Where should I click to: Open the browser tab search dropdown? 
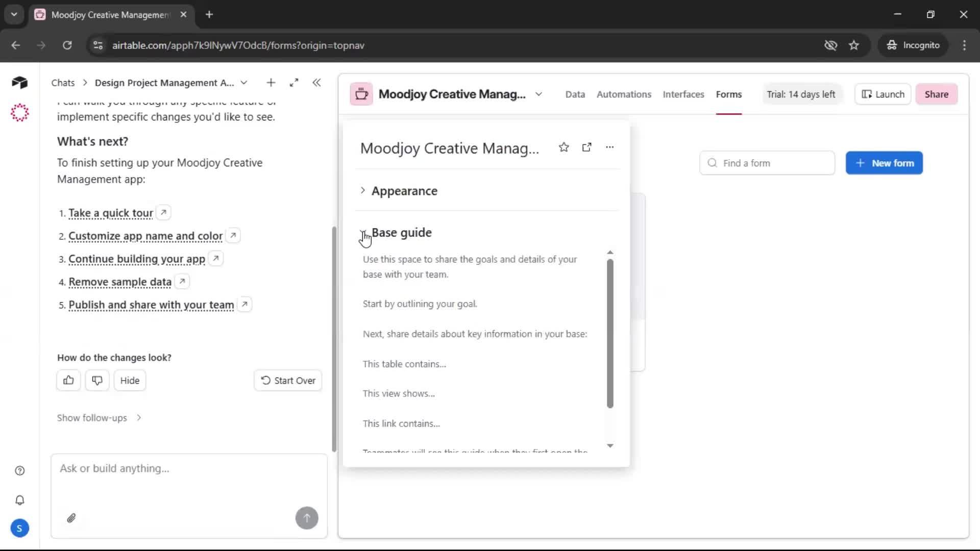14,15
